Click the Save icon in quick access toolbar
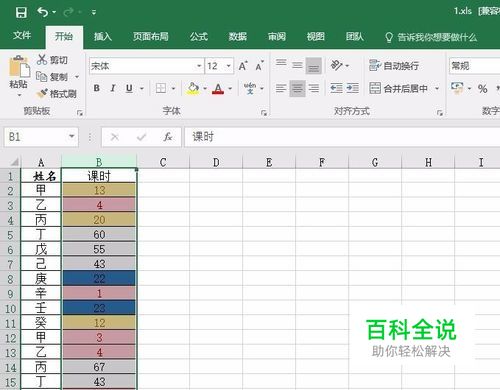 (21, 12)
